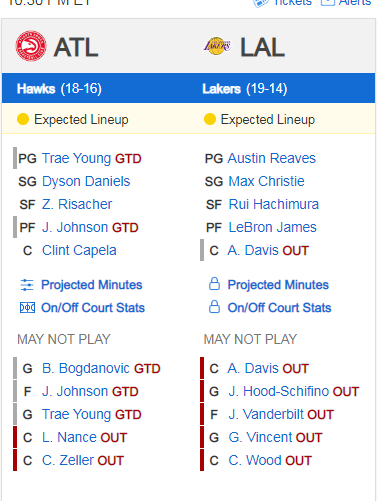
Task: Click the LAL team abbreviation header
Action: coord(262,47)
